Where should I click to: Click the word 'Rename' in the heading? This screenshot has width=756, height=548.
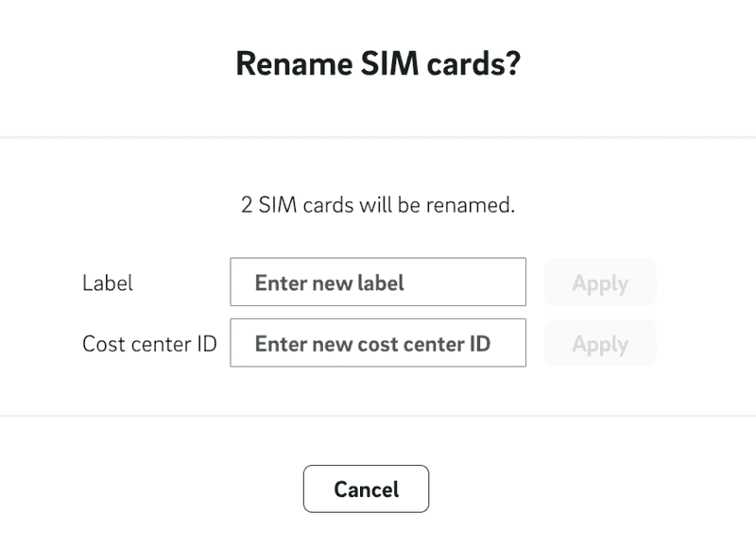click(x=286, y=64)
